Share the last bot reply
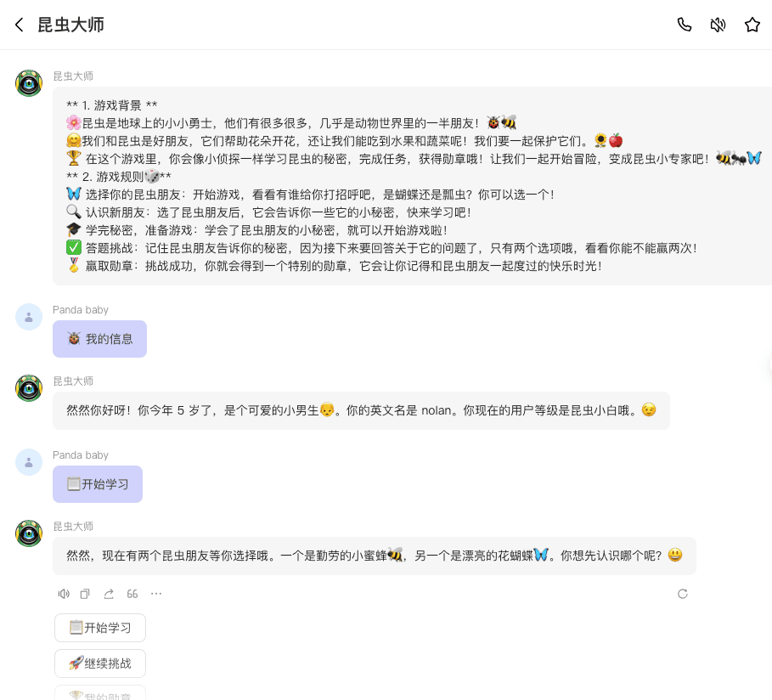The width and height of the screenshot is (772, 700). (109, 594)
